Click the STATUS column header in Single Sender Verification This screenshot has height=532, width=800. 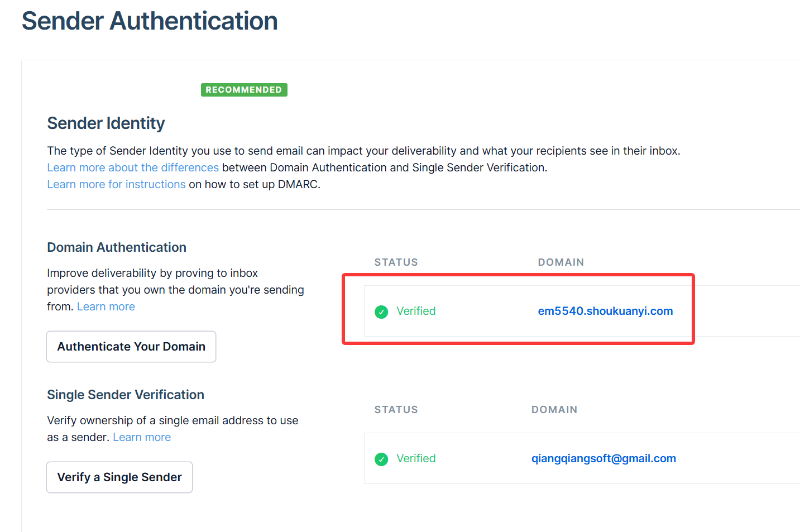tap(396, 410)
